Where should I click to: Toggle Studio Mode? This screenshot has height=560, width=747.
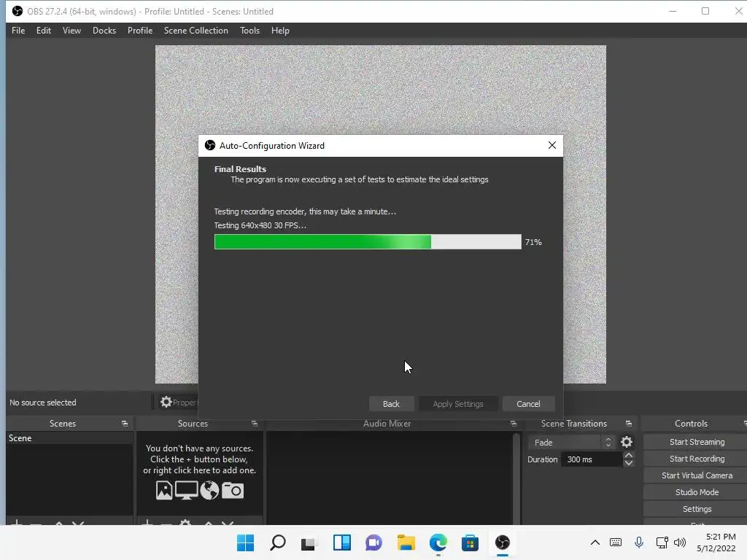tap(697, 492)
